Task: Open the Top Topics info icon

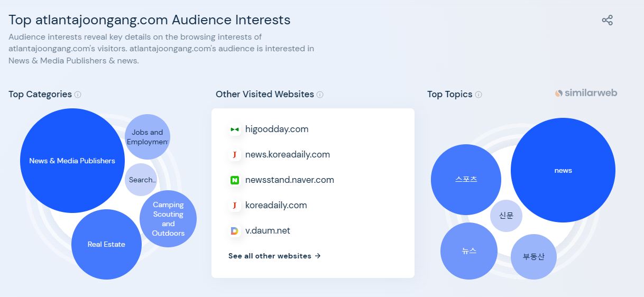Action: pos(479,95)
